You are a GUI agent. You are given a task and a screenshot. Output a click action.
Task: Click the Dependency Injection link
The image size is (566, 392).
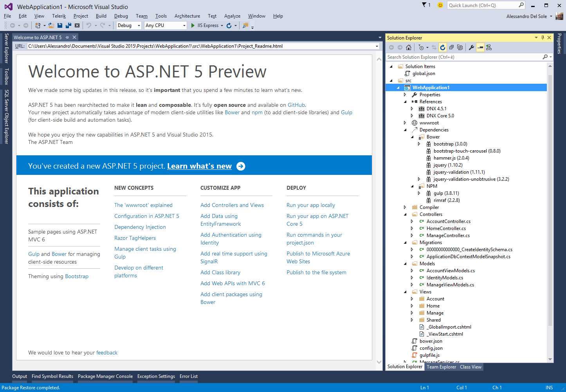pos(140,227)
